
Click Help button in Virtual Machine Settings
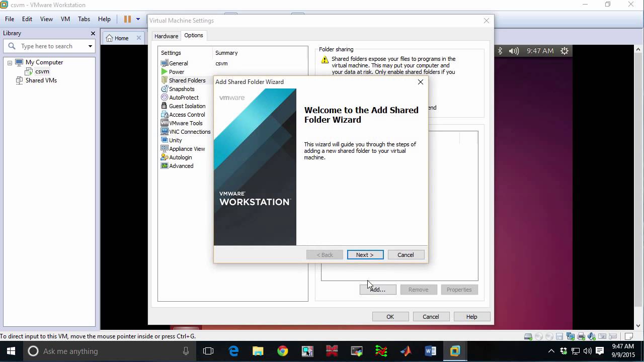[x=471, y=317]
